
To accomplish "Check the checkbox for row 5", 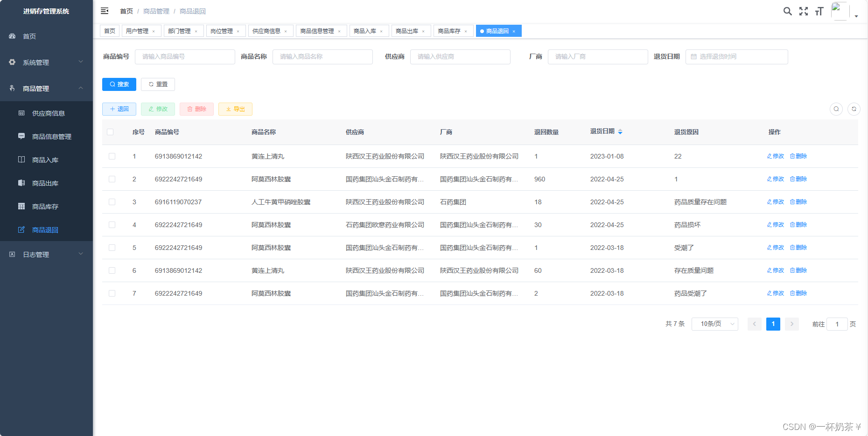I will (x=112, y=248).
